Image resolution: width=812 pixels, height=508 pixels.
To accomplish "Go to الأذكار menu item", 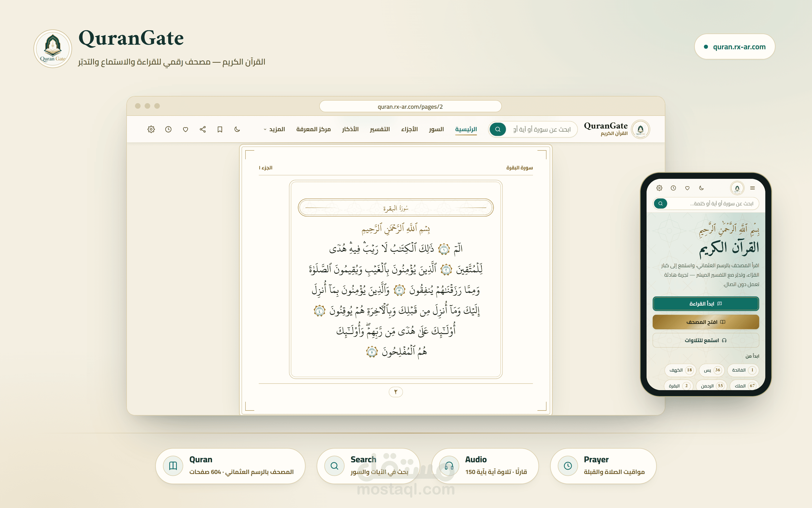I will 350,129.
